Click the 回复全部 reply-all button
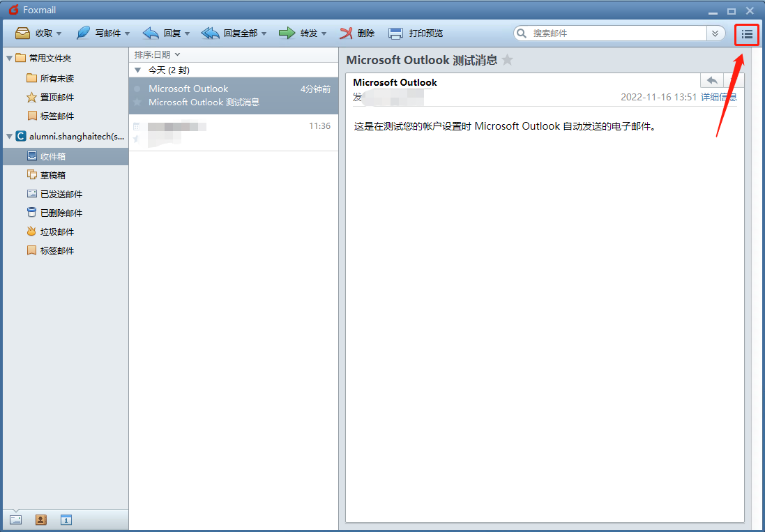The image size is (765, 532). (x=229, y=33)
